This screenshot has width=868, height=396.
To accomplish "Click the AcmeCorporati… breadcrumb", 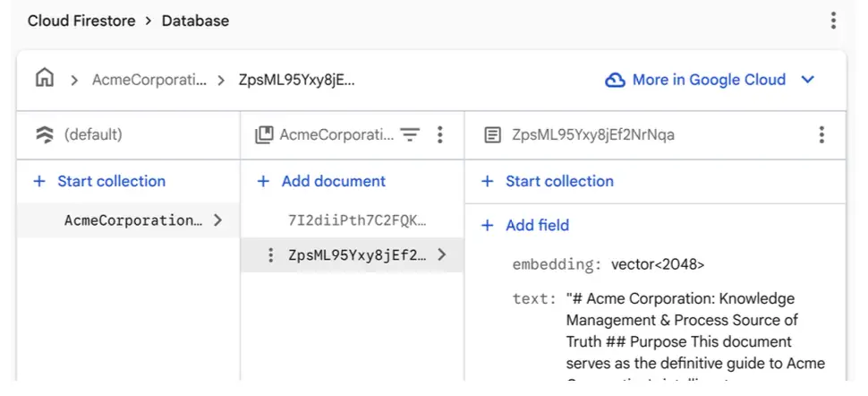I will pyautogui.click(x=149, y=80).
